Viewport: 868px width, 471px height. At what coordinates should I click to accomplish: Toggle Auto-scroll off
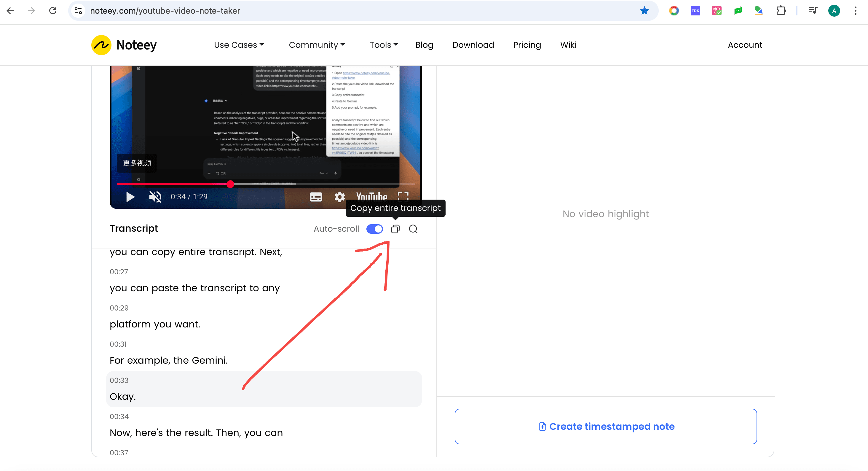pos(374,229)
